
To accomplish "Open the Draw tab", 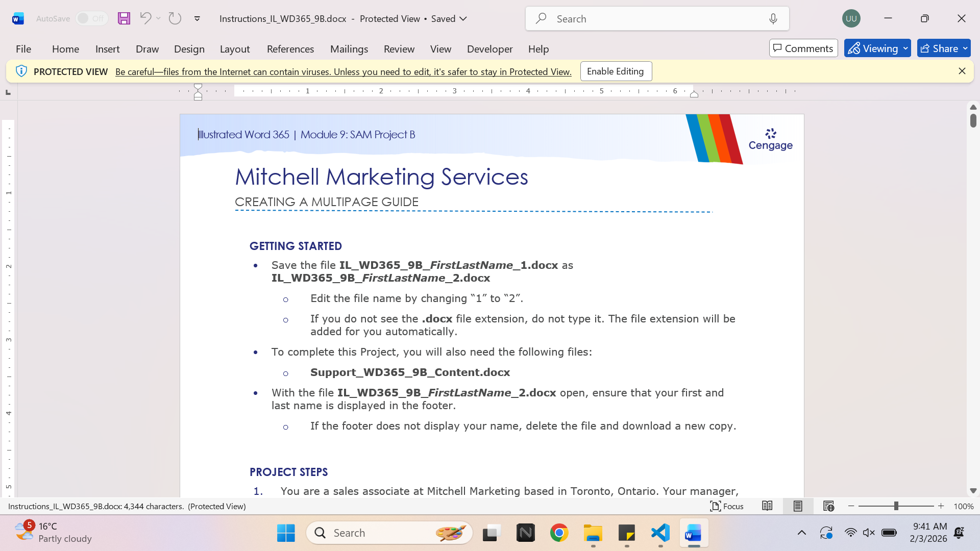I will click(147, 49).
